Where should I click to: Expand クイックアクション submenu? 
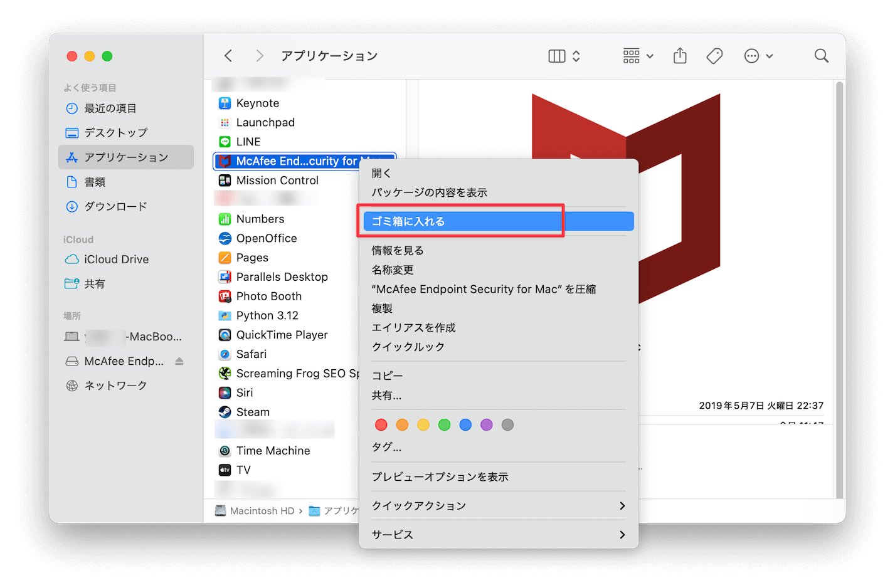pos(499,506)
